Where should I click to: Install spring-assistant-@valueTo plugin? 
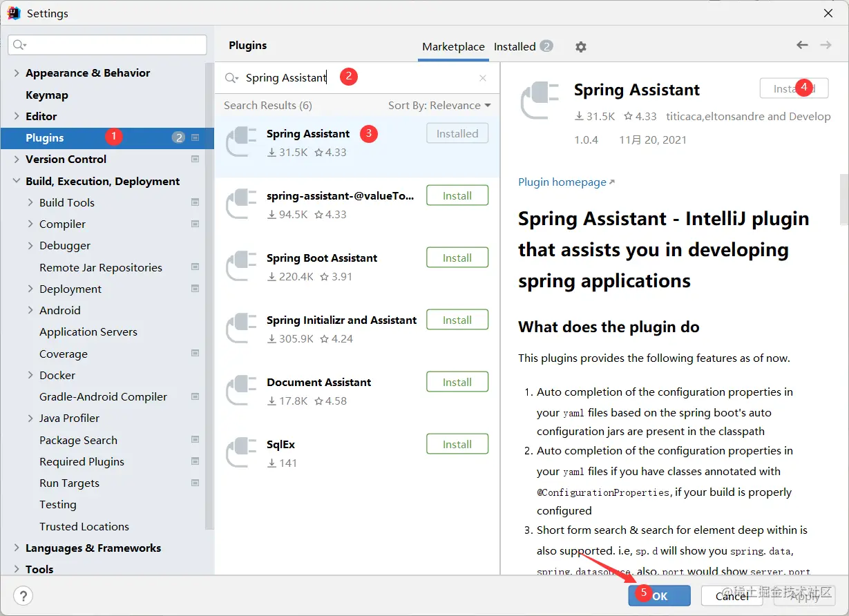tap(457, 195)
